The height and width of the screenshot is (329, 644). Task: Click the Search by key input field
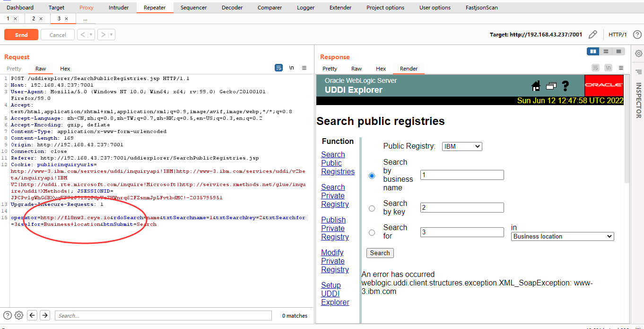pos(462,207)
